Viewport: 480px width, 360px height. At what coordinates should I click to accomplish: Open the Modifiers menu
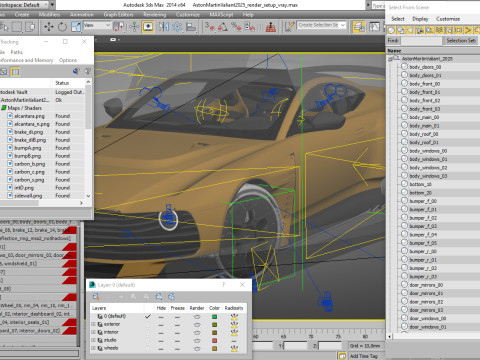click(x=49, y=15)
